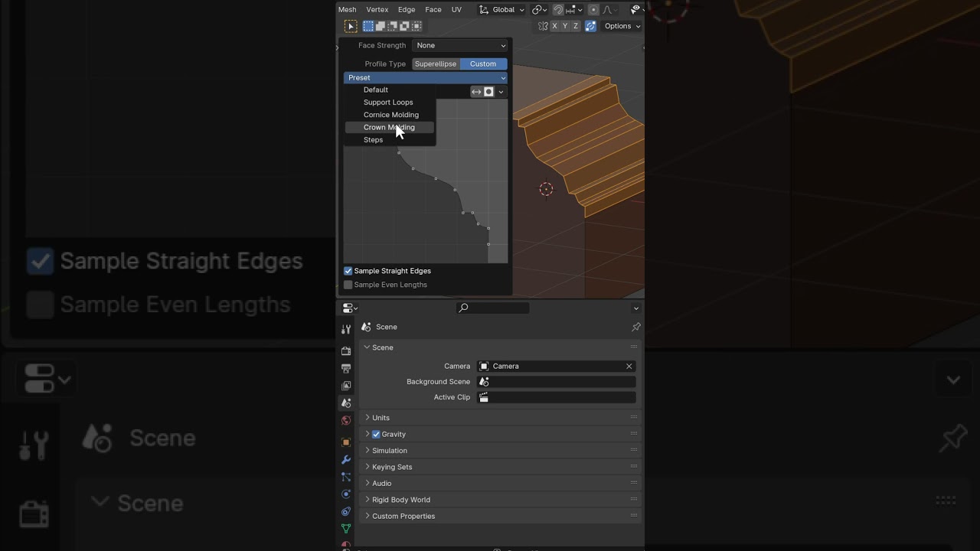Open the Output properties tab
The image size is (980, 551).
346,368
